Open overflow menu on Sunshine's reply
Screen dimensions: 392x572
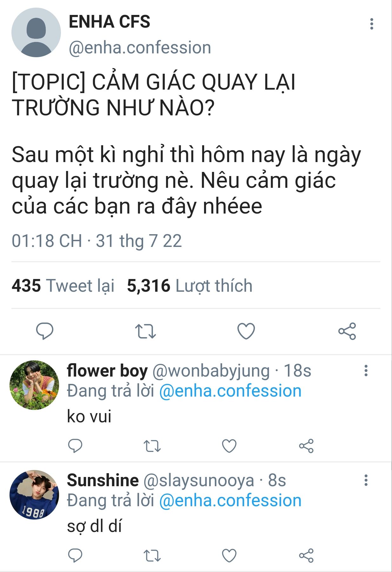pyautogui.click(x=366, y=480)
